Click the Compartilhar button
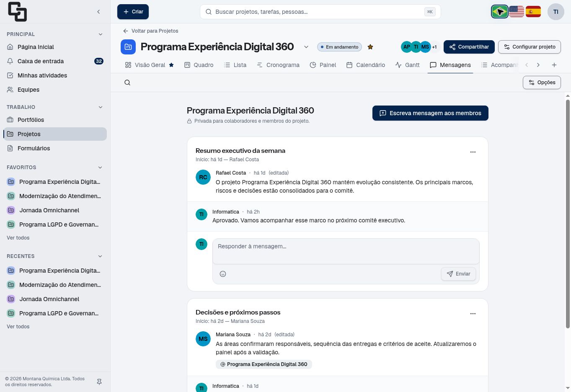This screenshot has width=571, height=392. (x=469, y=47)
